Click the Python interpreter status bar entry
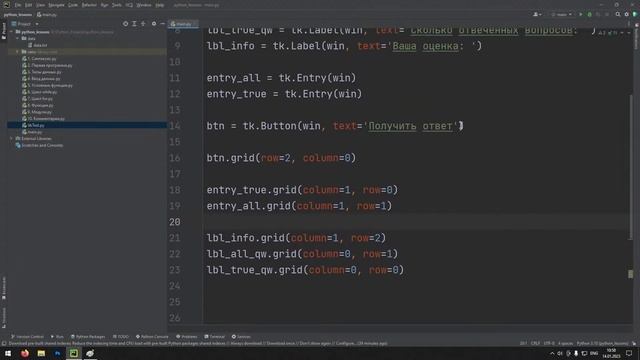The image size is (640, 360). pos(602,344)
